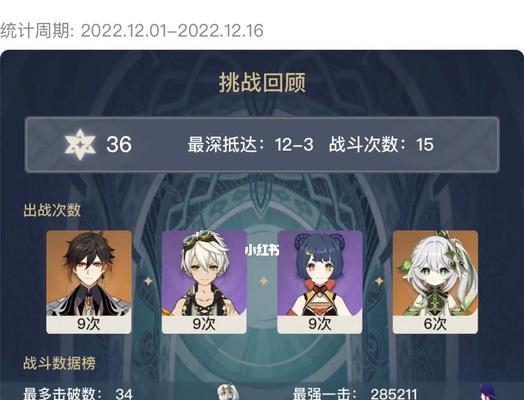Image resolution: width=524 pixels, height=400 pixels.
Task: Select Zhongli's character portrait card
Action: coord(89,282)
